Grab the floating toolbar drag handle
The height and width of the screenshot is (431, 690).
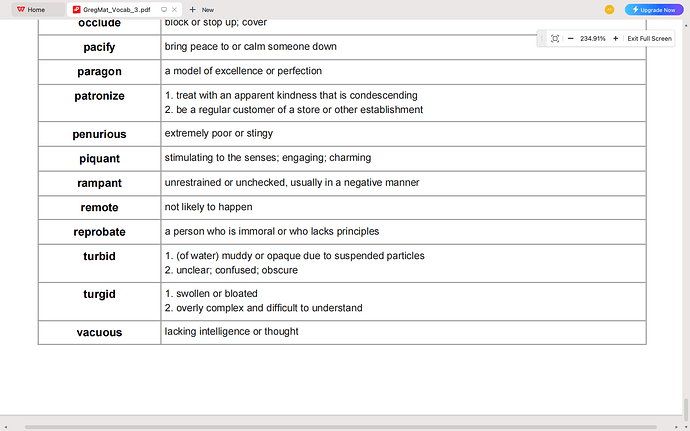click(541, 38)
